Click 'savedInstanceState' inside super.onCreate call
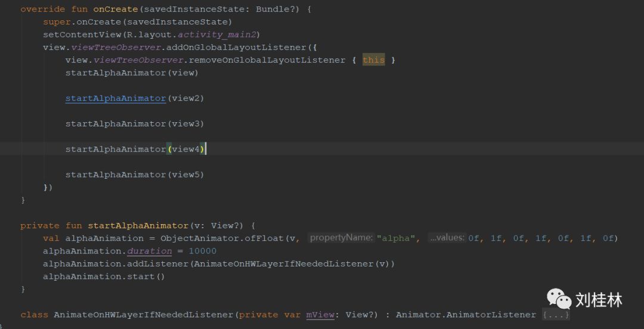 tap(177, 22)
